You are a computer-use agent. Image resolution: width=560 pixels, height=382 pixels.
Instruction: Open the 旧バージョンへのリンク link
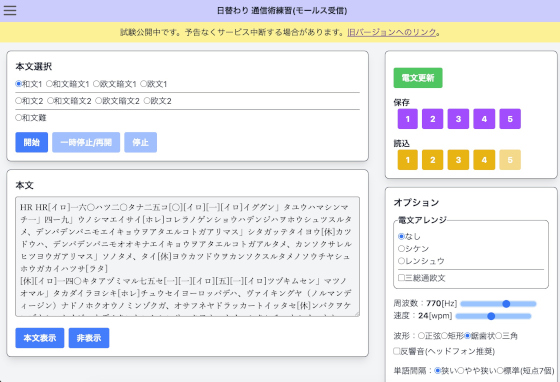tap(392, 32)
